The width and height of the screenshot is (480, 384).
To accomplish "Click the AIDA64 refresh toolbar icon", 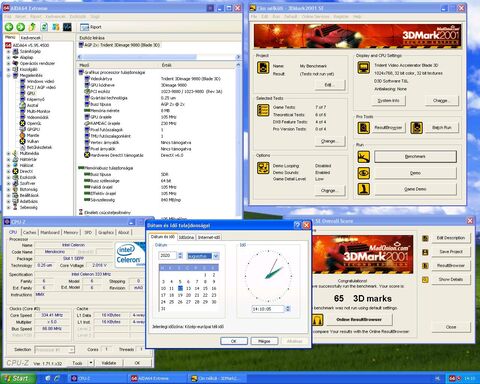I will tap(44, 27).
